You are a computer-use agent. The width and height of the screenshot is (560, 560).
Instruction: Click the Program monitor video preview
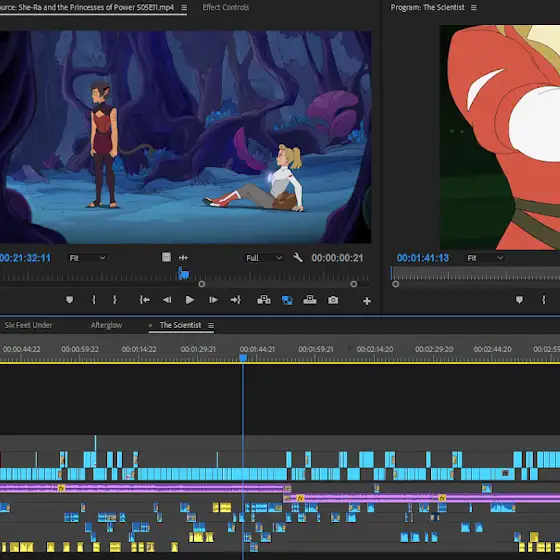pos(500,137)
